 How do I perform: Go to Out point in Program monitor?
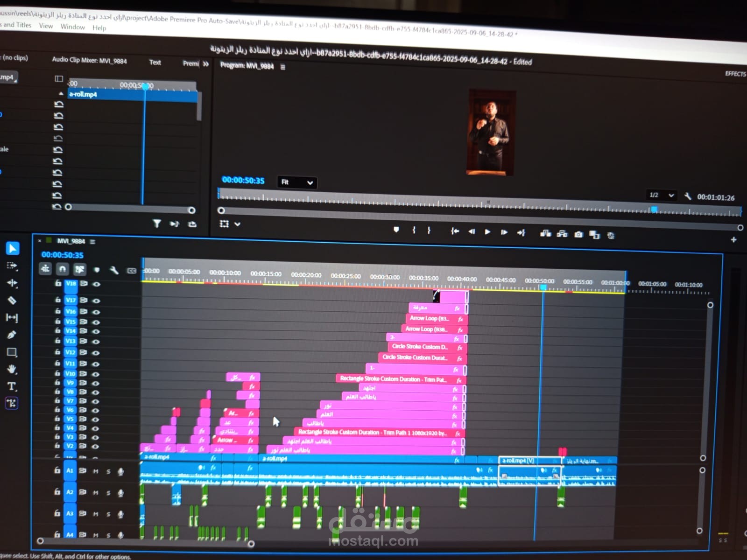pos(521,232)
